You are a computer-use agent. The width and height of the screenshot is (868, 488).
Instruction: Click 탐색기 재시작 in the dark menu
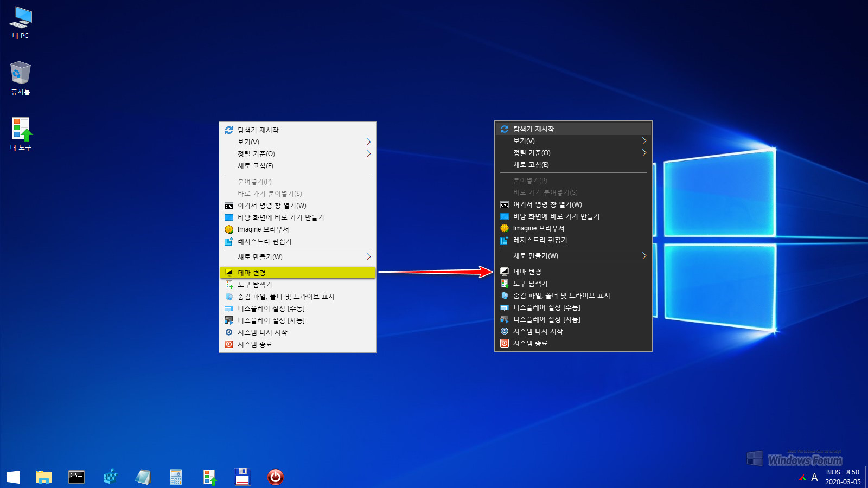(x=573, y=129)
